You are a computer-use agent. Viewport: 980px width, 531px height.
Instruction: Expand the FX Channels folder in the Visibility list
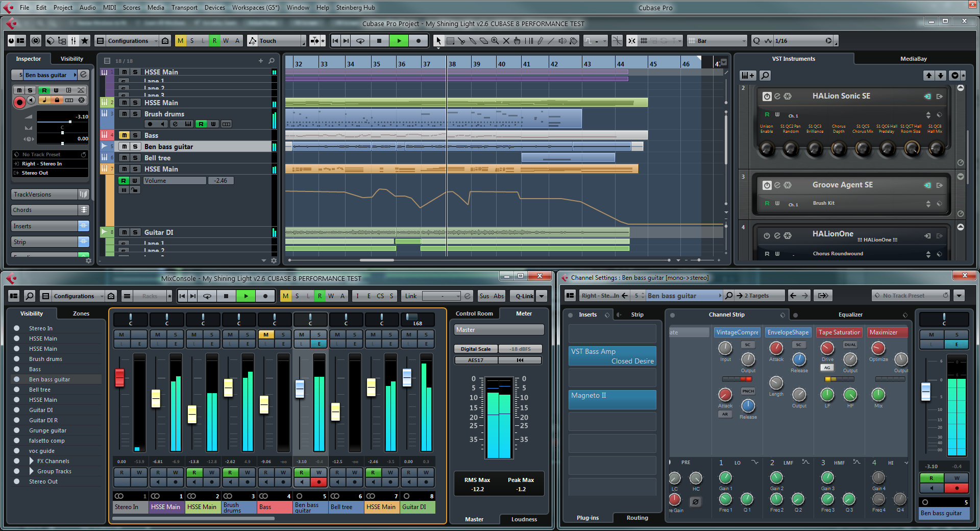coord(32,461)
